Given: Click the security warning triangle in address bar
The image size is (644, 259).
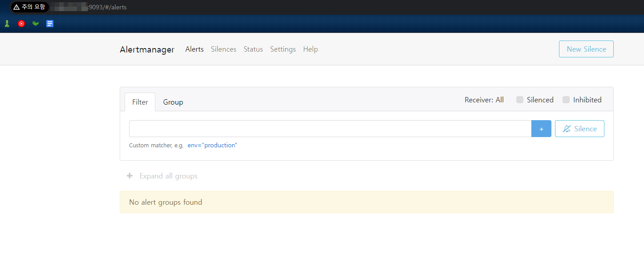Looking at the screenshot, I should click(x=16, y=7).
